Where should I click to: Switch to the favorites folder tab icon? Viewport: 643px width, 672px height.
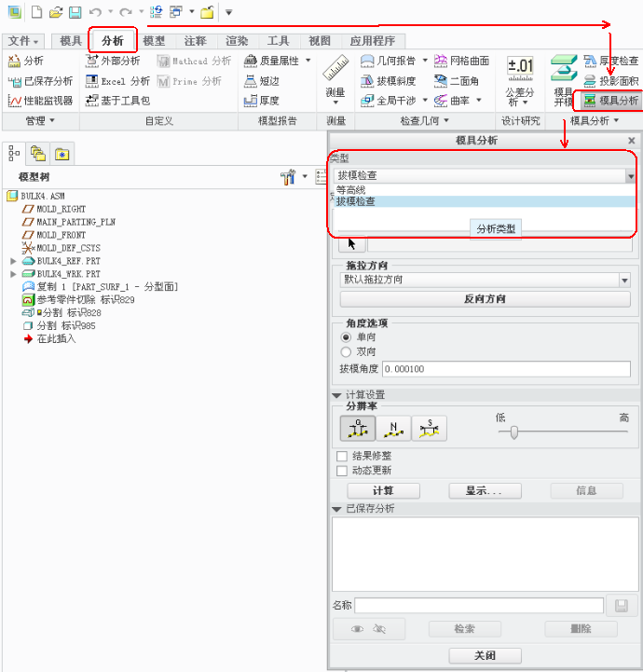[62, 154]
